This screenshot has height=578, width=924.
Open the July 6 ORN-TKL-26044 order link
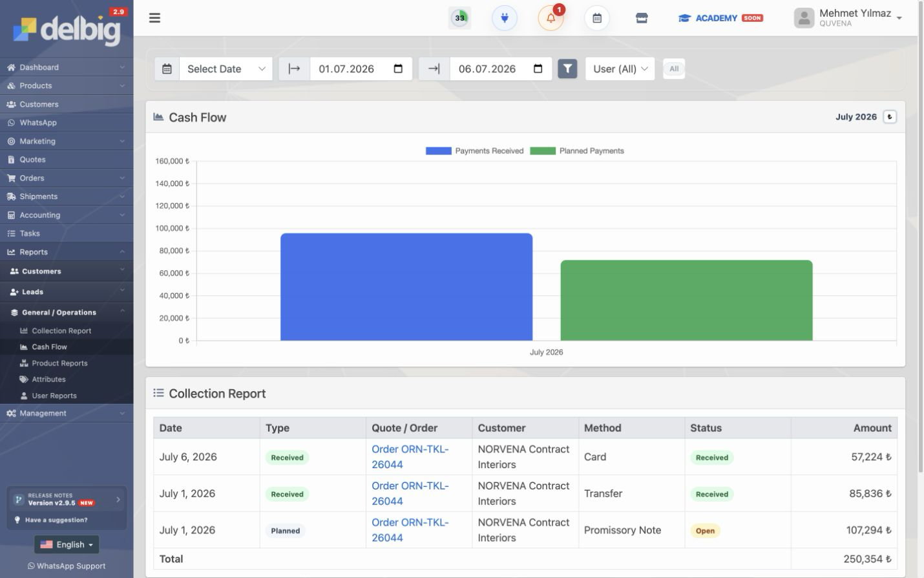[x=410, y=456]
